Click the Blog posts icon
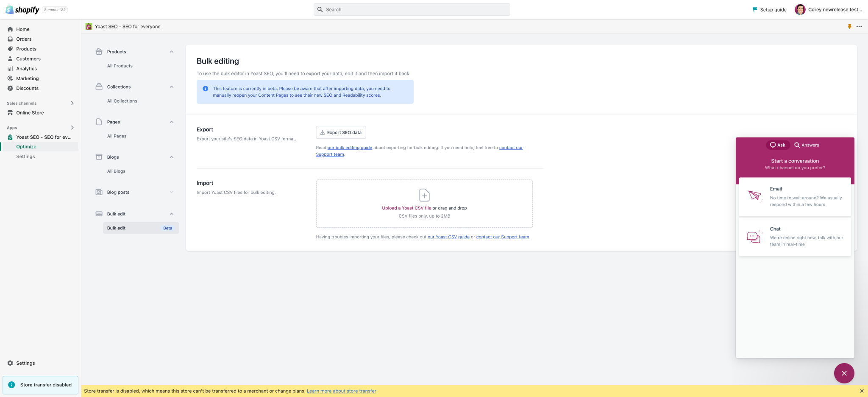Image resolution: width=868 pixels, height=397 pixels. (x=99, y=192)
